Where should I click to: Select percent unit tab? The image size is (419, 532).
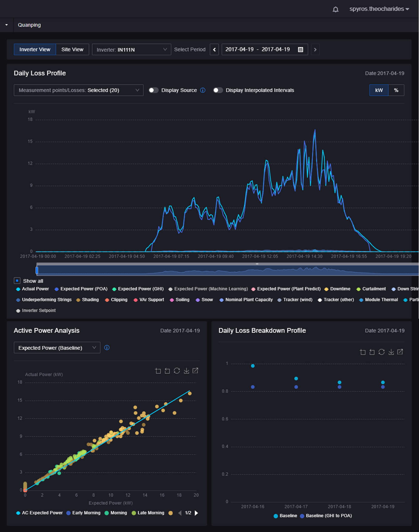396,90
